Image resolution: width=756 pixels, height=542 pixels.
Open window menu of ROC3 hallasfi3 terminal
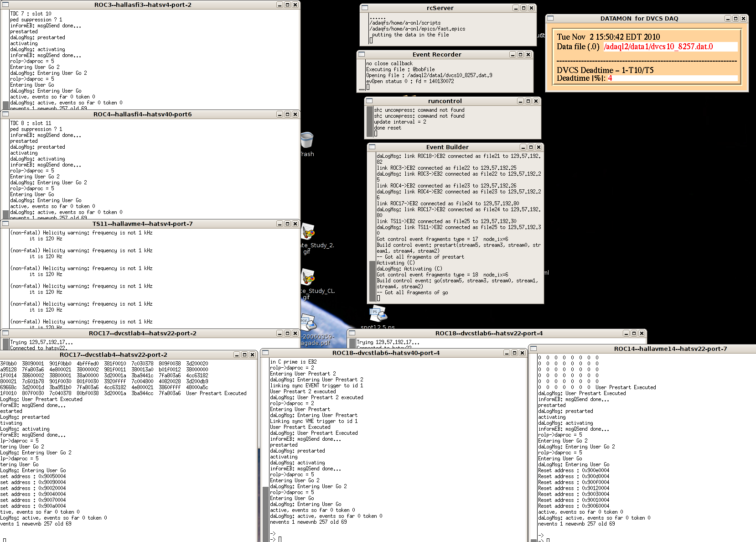coord(5,5)
